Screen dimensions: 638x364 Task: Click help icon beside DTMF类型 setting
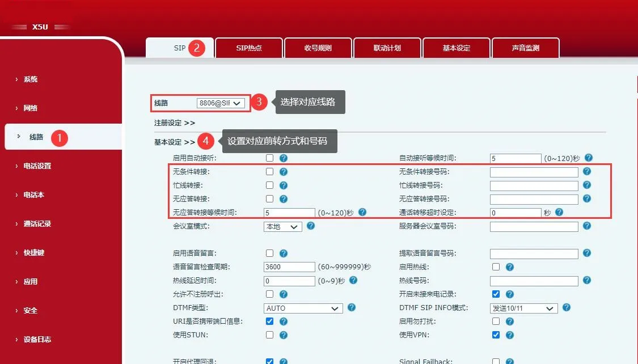(352, 308)
